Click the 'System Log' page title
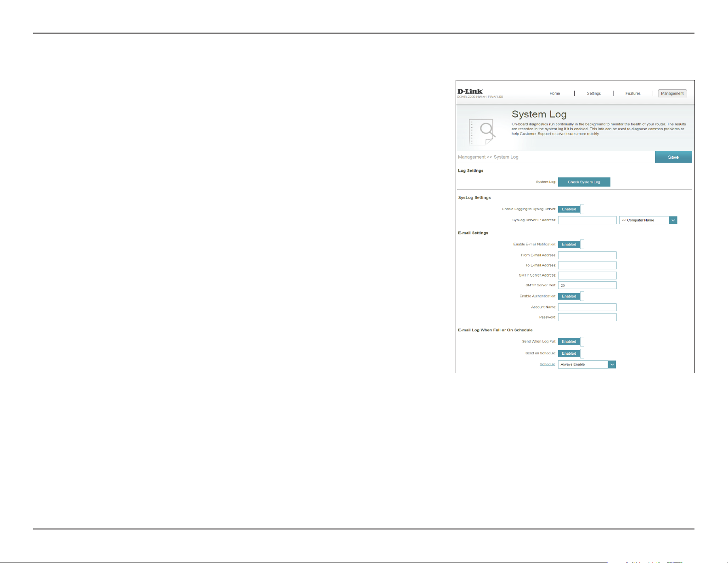 539,114
